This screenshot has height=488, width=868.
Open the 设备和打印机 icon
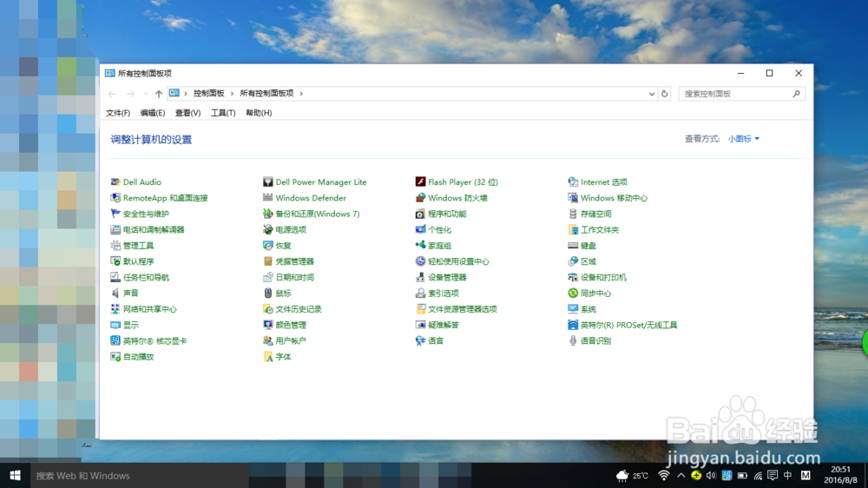[573, 277]
